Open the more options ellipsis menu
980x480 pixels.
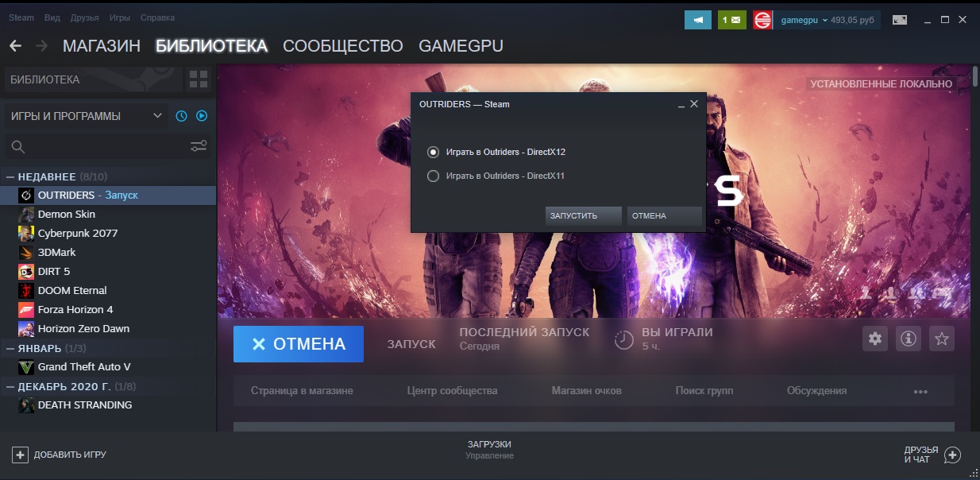920,391
